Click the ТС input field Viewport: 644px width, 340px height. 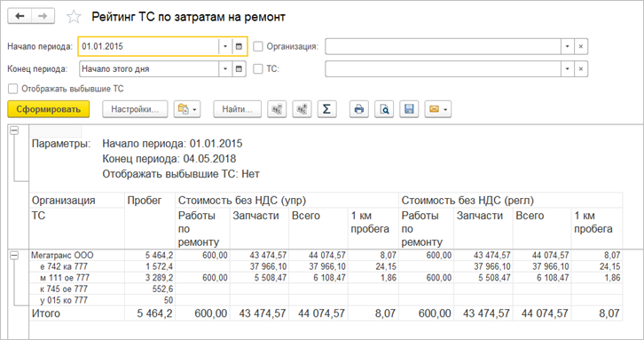click(x=444, y=69)
